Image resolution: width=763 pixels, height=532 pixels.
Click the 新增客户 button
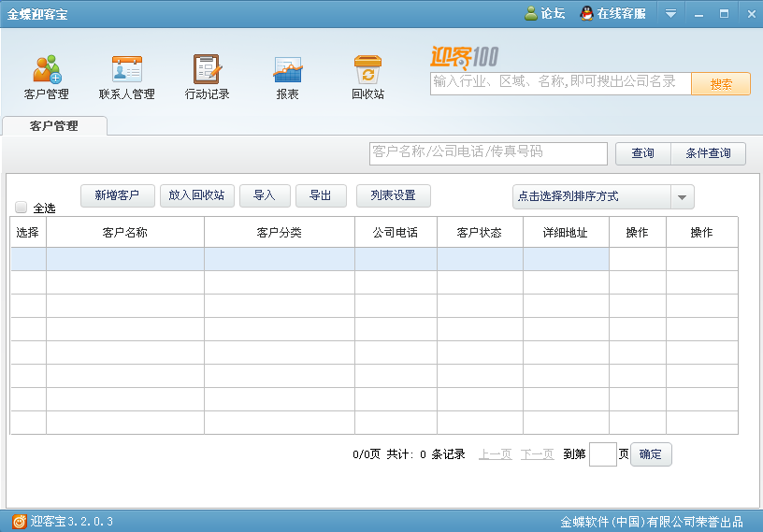[x=117, y=195]
